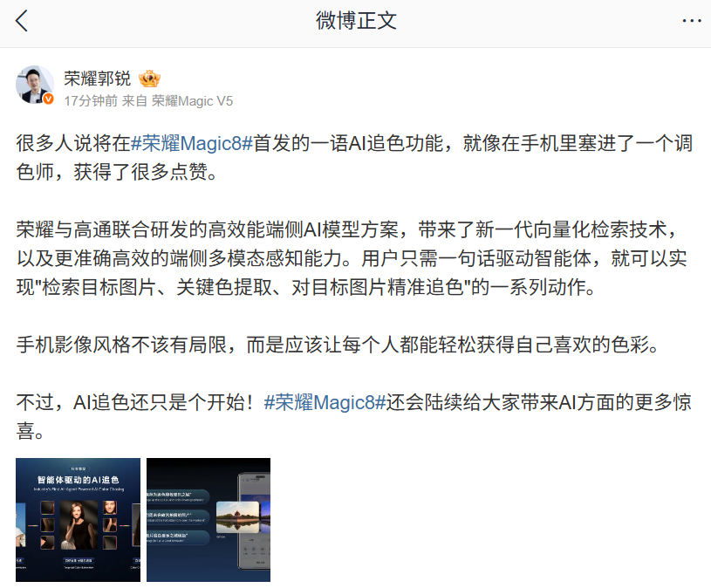Image resolution: width=711 pixels, height=588 pixels.
Task: Open the 荣耀郭锐 username link
Action: click(97, 79)
